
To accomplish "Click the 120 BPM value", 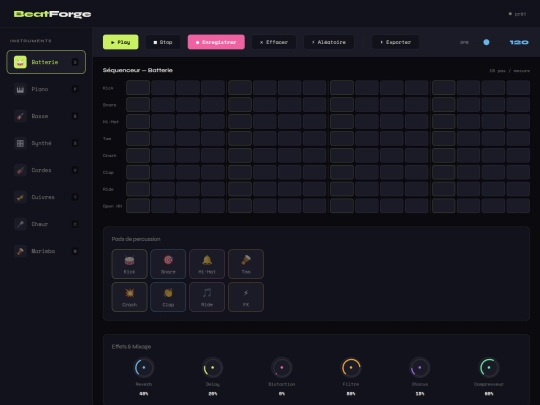I will click(519, 42).
